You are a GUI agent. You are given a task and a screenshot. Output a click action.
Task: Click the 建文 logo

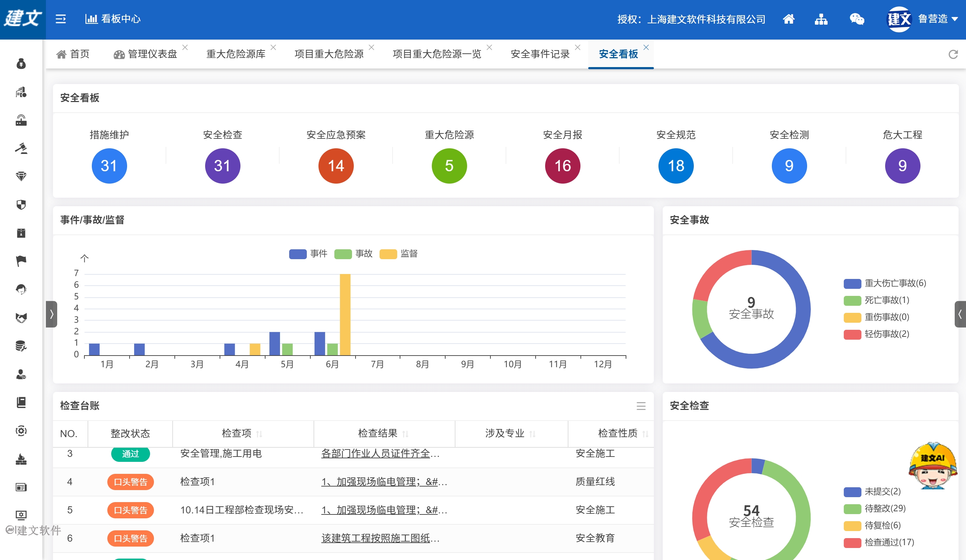[x=23, y=19]
